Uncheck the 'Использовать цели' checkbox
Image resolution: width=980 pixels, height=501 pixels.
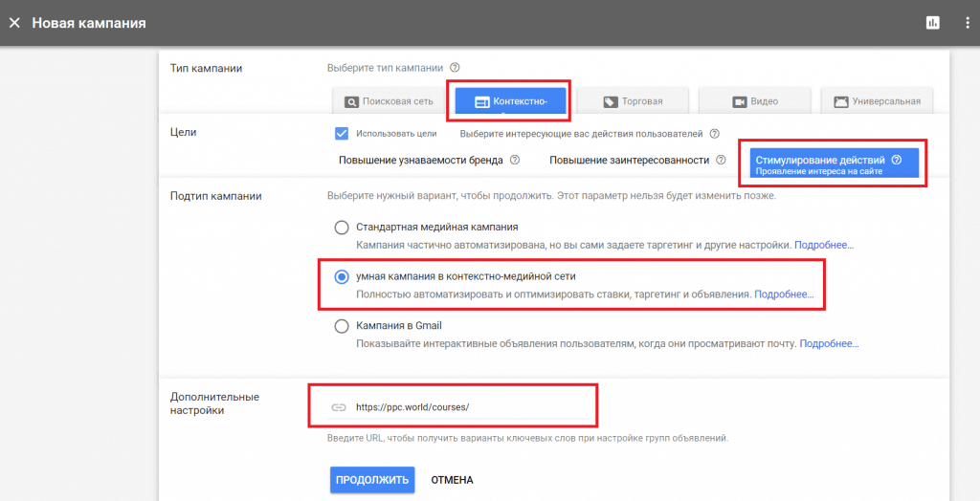point(342,133)
